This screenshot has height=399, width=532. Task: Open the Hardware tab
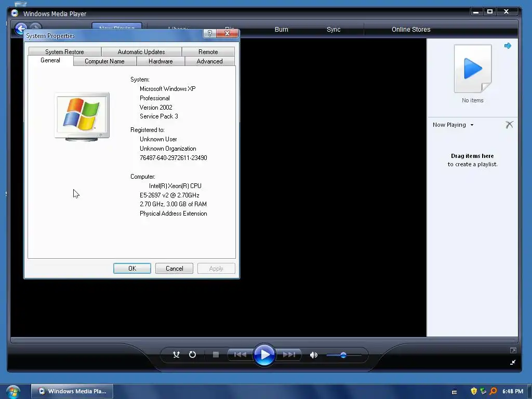161,61
